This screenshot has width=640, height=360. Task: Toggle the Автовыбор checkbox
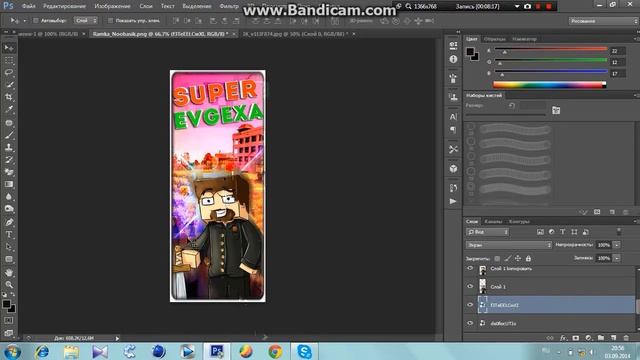[x=36, y=20]
